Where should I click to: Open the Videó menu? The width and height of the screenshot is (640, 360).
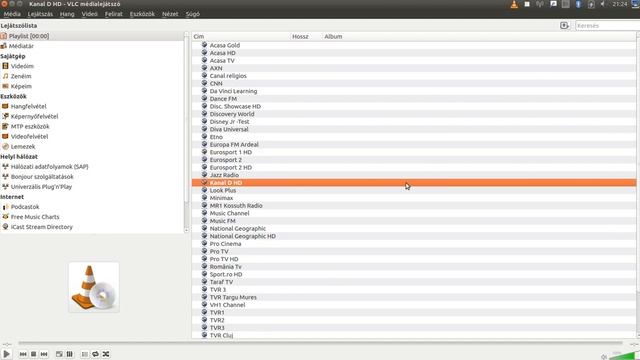pyautogui.click(x=89, y=14)
